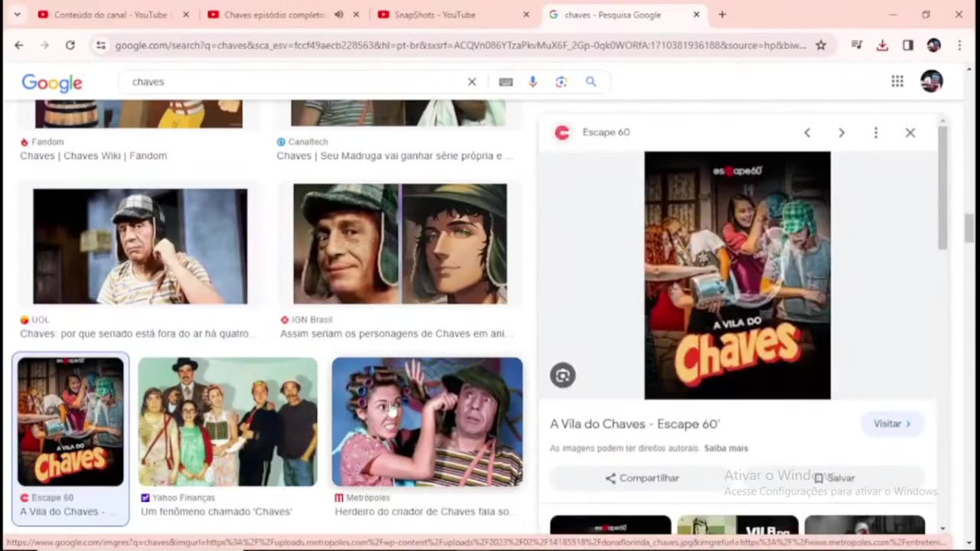Open IGN Brasil personagens de Chaves link
980x551 pixels.
tap(397, 334)
